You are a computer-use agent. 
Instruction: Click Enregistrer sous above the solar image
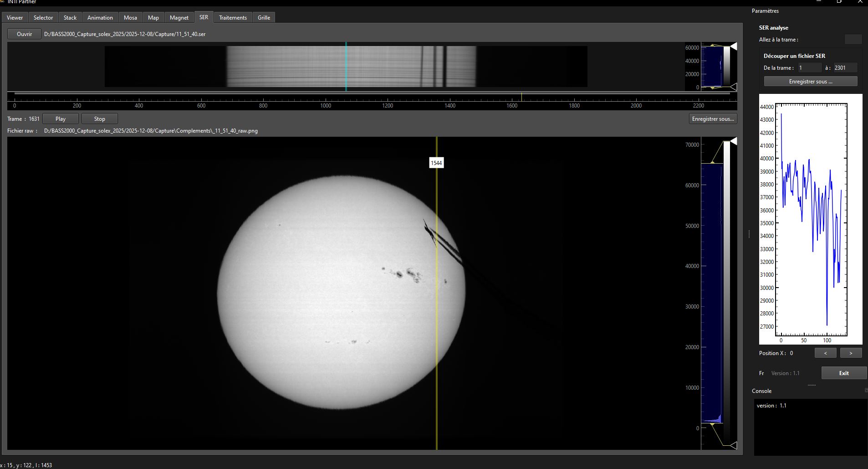pyautogui.click(x=713, y=119)
